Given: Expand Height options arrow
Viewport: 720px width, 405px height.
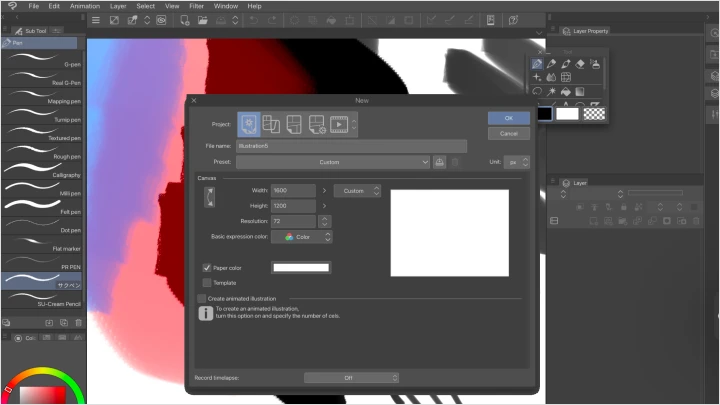Looking at the screenshot, I should [324, 206].
